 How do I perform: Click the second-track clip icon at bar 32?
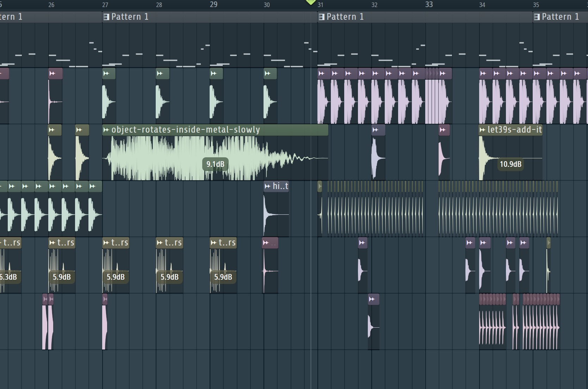pyautogui.click(x=376, y=130)
